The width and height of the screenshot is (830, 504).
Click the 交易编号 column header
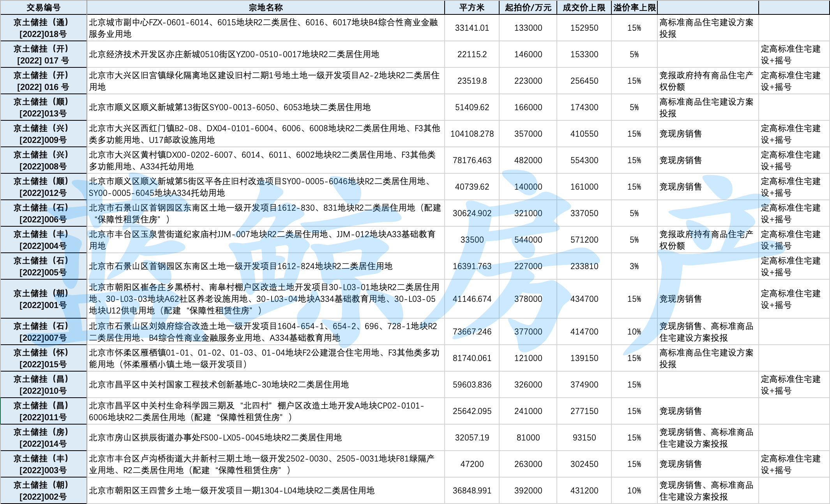pos(43,7)
